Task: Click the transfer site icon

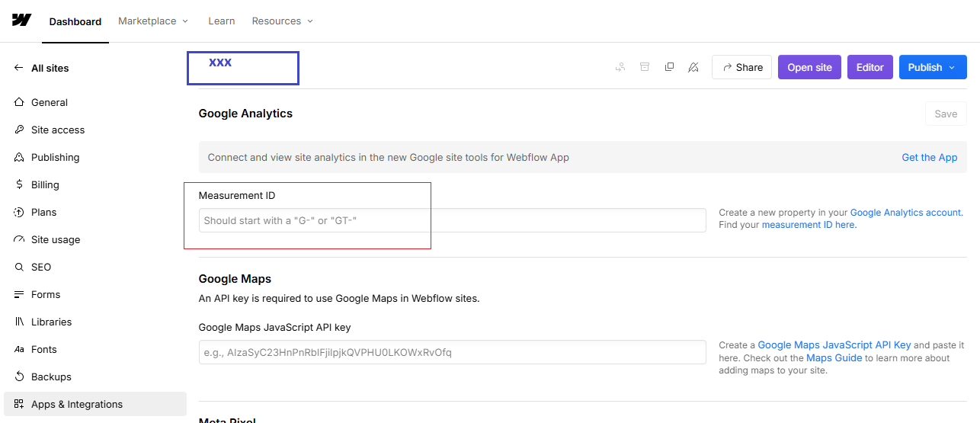Action: pyautogui.click(x=620, y=67)
